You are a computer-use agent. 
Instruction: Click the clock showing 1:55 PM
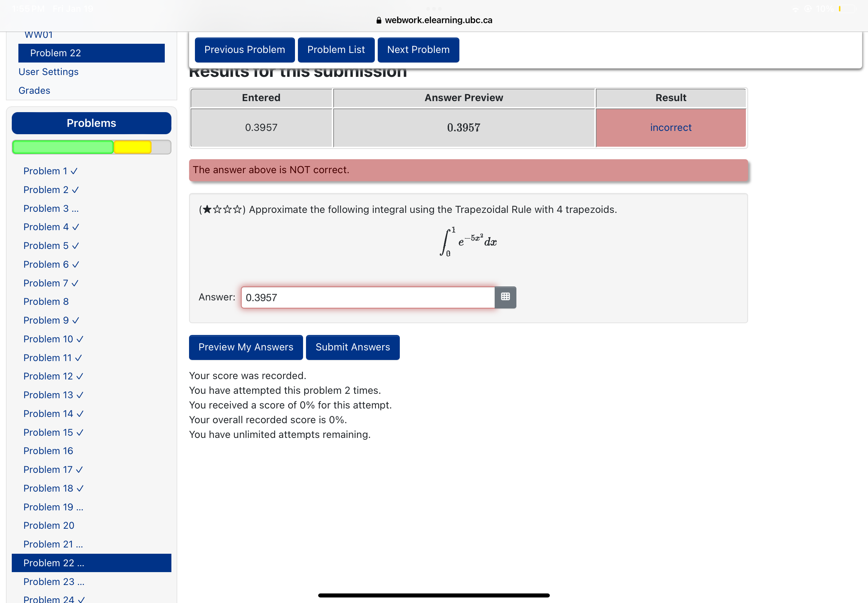click(28, 8)
